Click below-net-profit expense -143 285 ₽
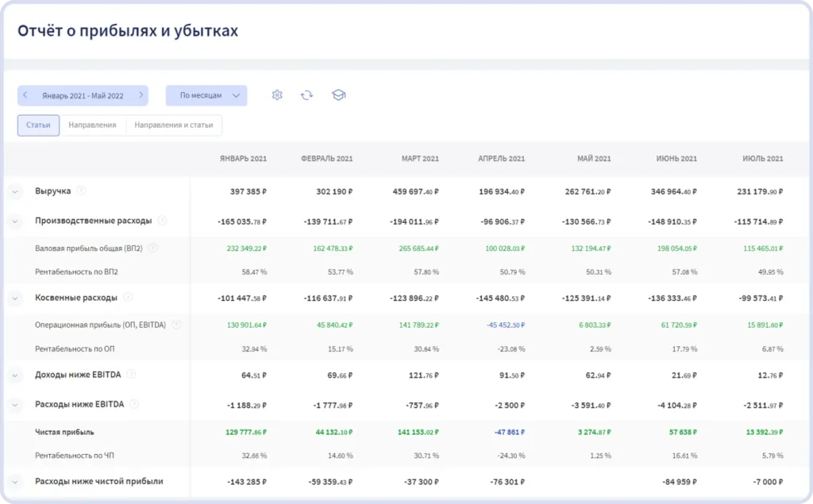Screen dimensions: 813x504 coord(247,483)
